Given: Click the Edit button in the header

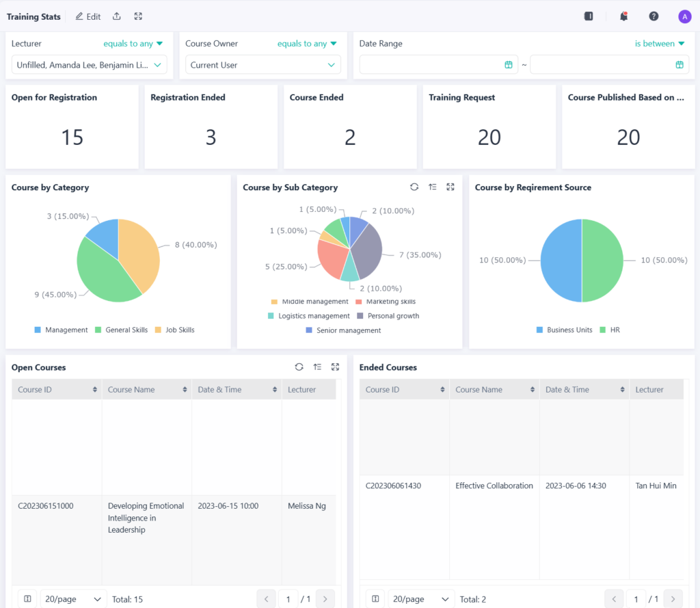Looking at the screenshot, I should [x=88, y=16].
